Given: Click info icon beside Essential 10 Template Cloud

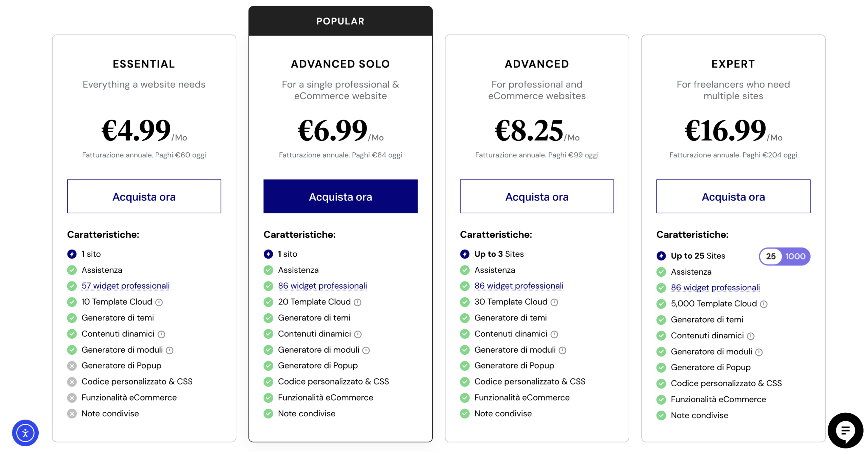Looking at the screenshot, I should click(x=159, y=302).
